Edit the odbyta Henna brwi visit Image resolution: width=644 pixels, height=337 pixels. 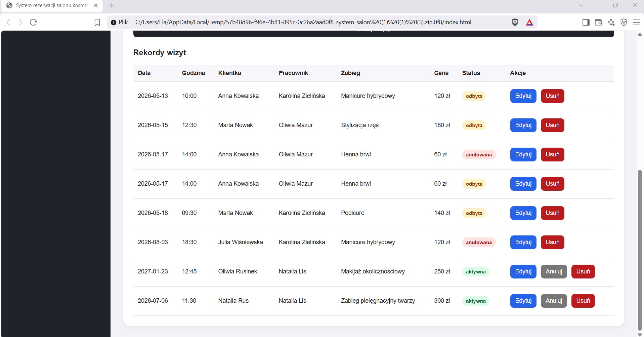pyautogui.click(x=523, y=184)
